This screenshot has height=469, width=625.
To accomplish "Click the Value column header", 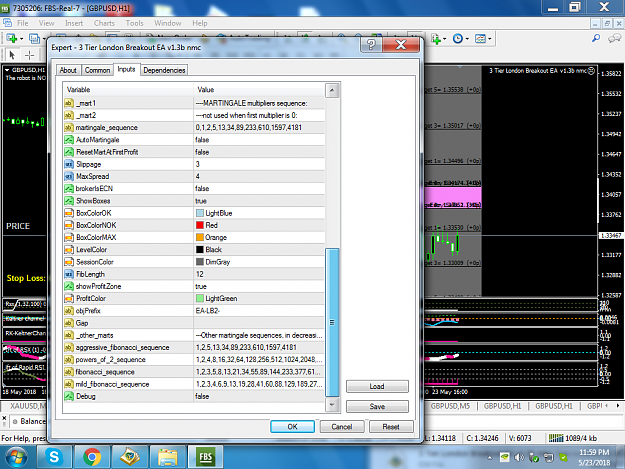I will 259,90.
